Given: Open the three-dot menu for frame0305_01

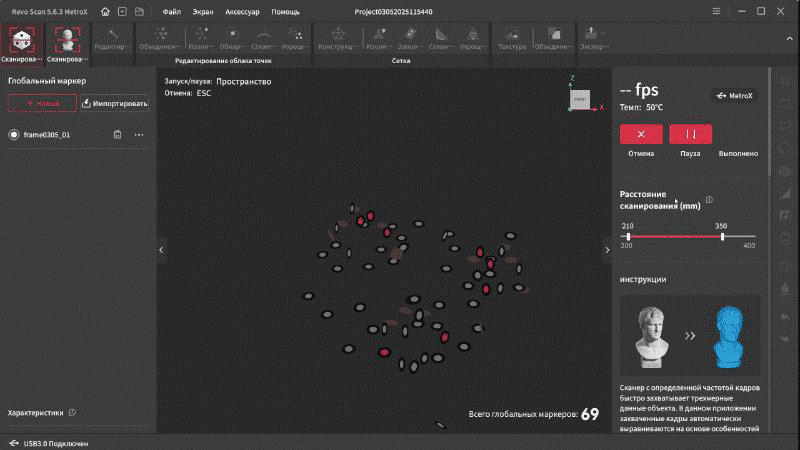Looking at the screenshot, I should click(x=139, y=135).
